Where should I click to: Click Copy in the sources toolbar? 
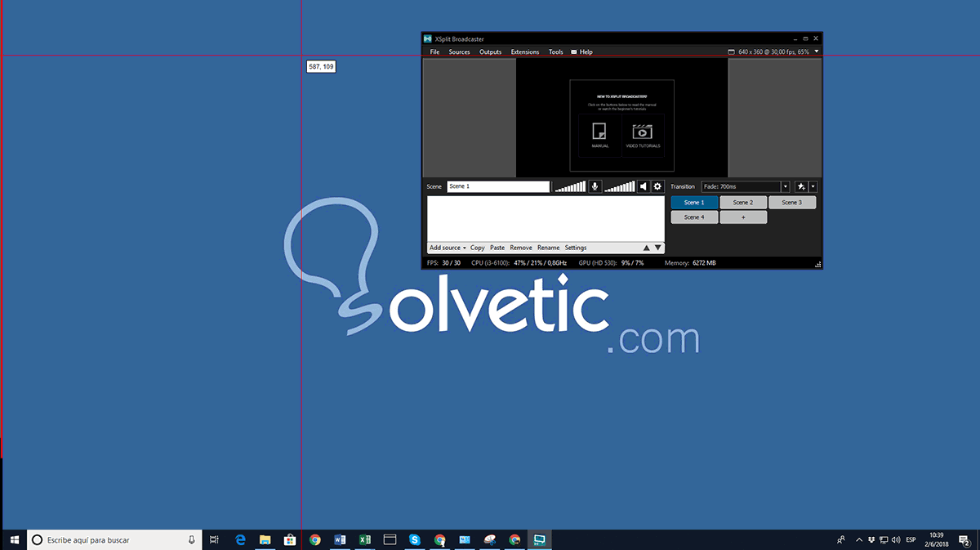tap(477, 248)
